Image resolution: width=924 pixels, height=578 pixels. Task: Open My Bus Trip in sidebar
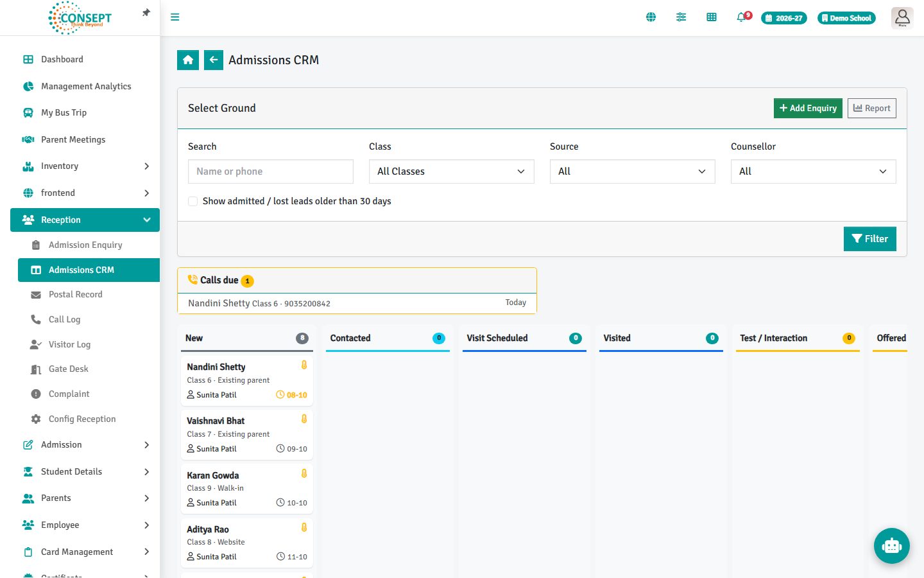85,112
